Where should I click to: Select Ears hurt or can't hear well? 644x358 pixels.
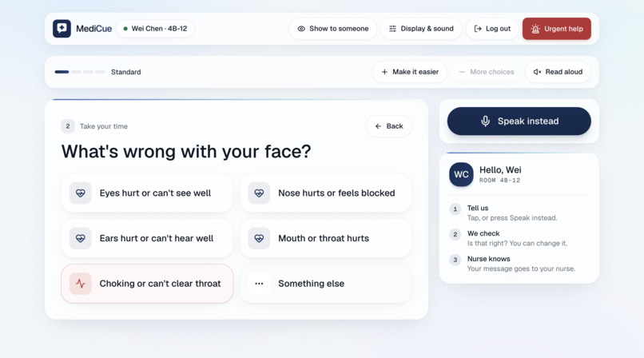(x=147, y=238)
